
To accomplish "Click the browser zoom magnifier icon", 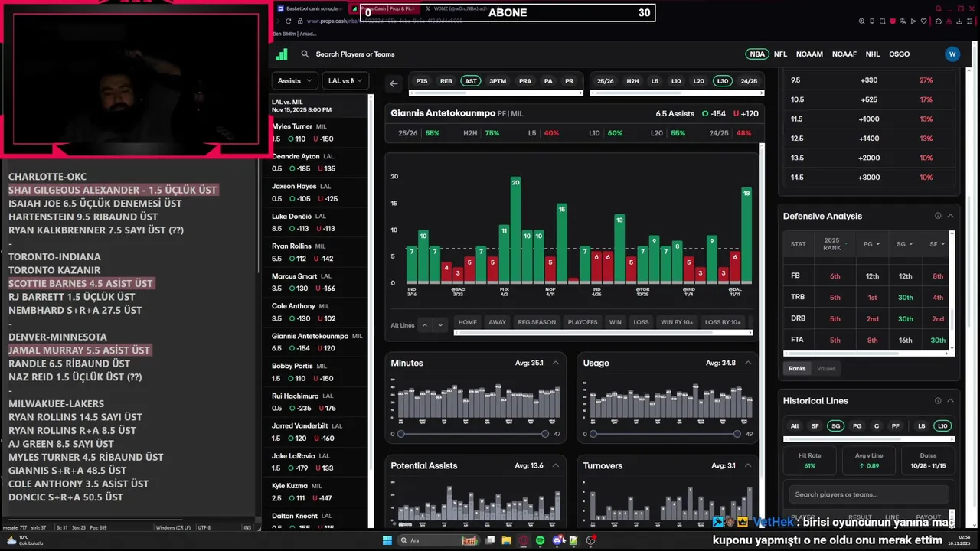I will [863, 21].
